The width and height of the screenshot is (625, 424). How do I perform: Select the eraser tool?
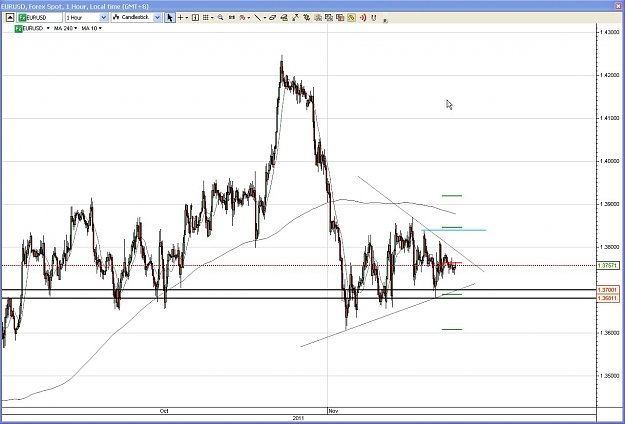272,18
